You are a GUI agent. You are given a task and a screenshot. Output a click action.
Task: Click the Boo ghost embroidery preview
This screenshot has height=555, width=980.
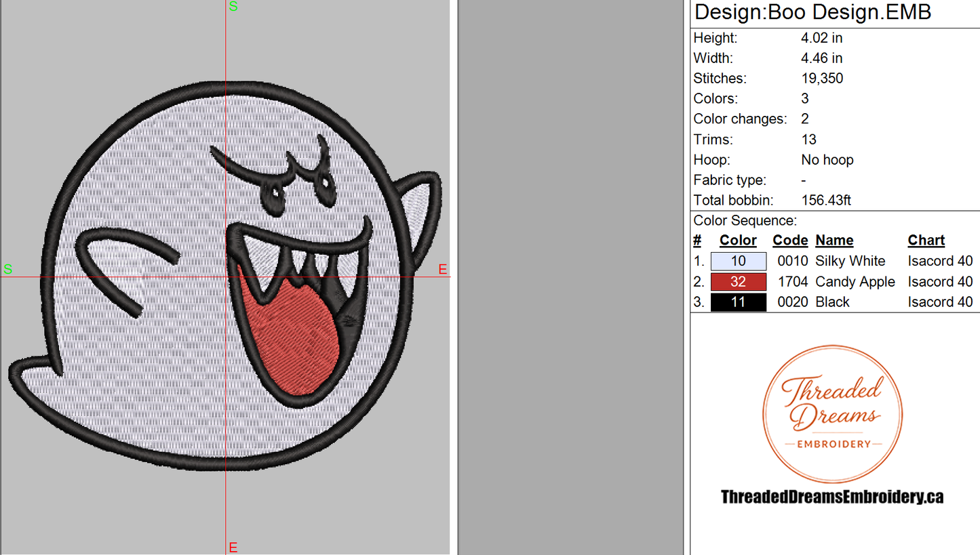[x=224, y=276]
